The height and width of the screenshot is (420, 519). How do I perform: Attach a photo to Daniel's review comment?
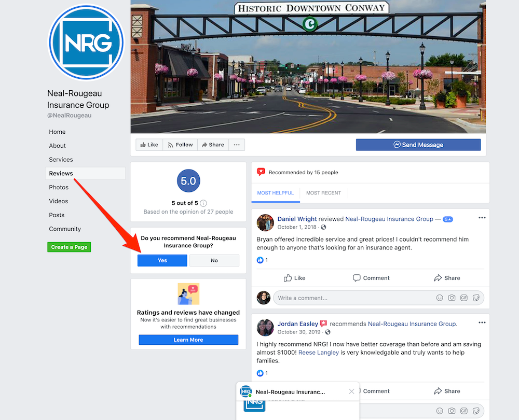(x=452, y=298)
